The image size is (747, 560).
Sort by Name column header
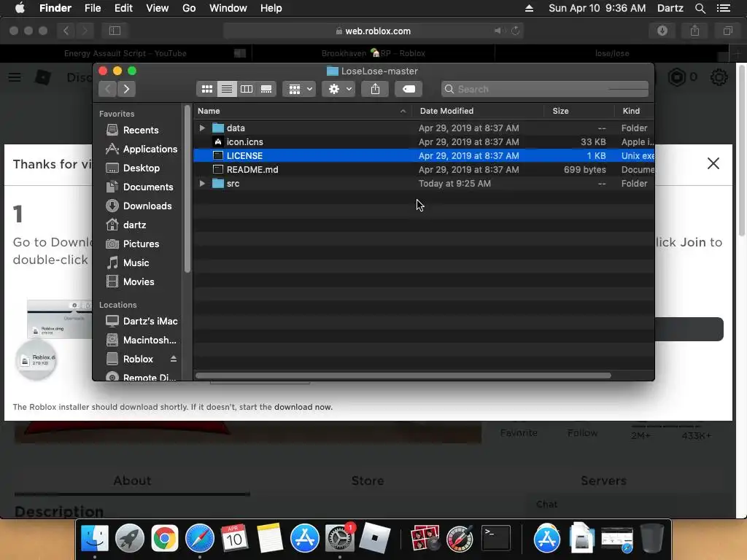[303, 111]
